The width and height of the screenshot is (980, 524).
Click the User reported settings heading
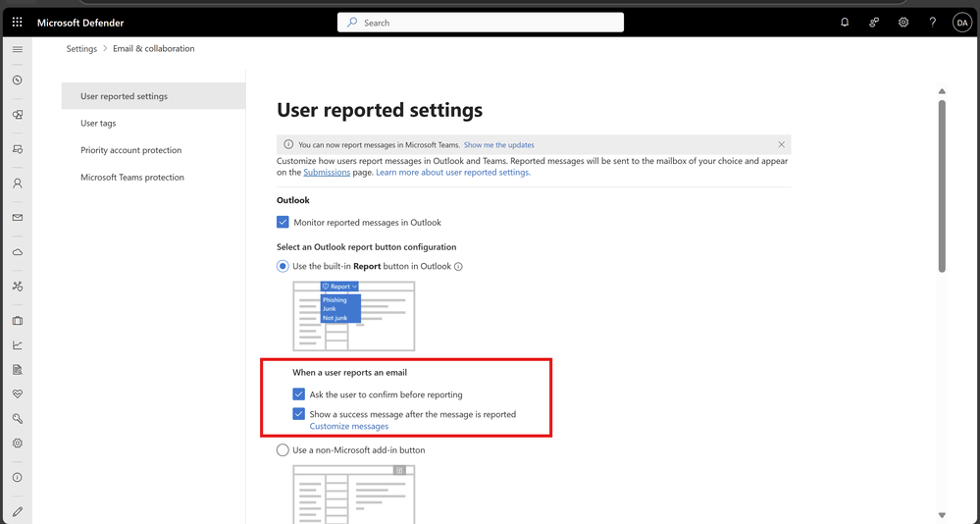coord(380,110)
